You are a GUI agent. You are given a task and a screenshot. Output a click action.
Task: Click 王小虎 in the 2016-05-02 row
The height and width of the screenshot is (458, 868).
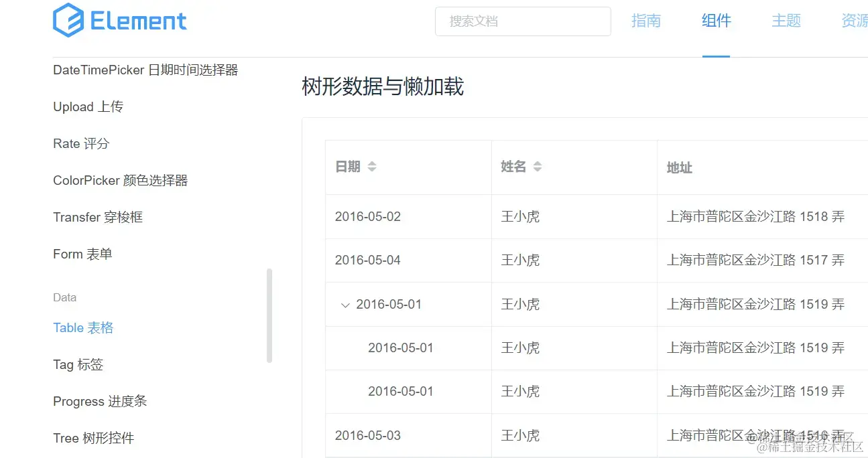pos(520,217)
